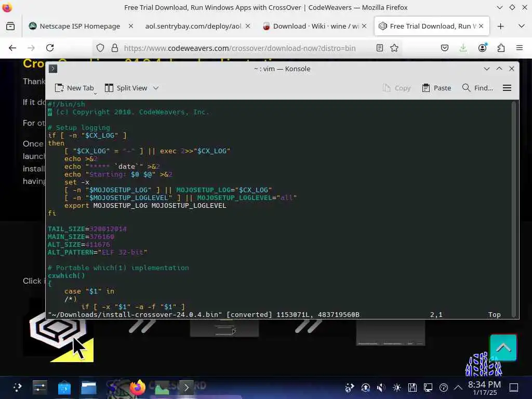Open System Settings from taskbar

pyautogui.click(x=40, y=388)
